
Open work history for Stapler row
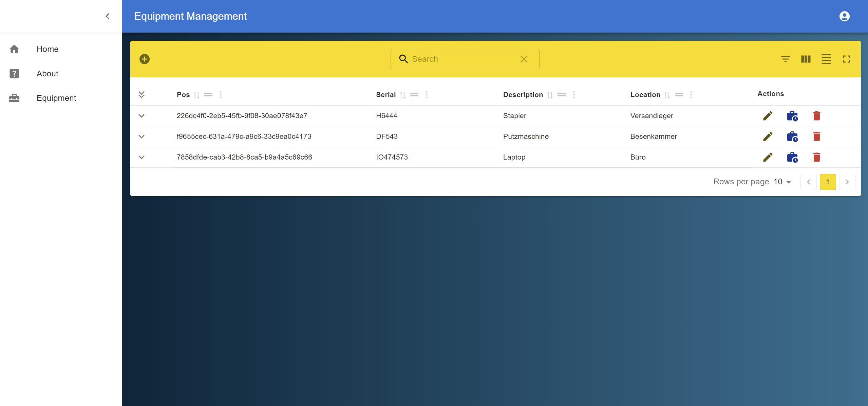[792, 116]
